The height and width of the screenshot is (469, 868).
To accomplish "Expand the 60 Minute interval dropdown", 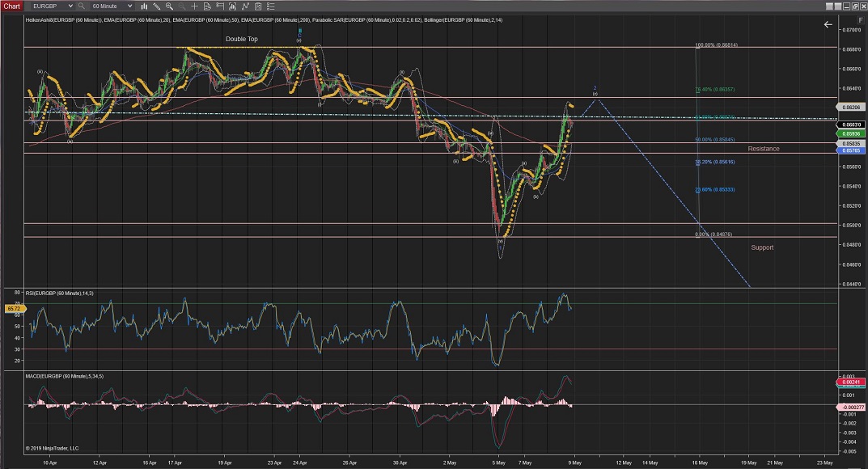I will click(130, 6).
